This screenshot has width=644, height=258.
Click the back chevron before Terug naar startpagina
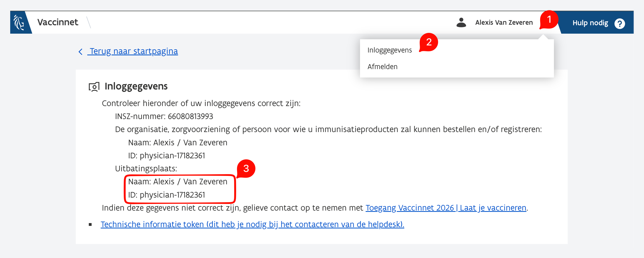(80, 52)
